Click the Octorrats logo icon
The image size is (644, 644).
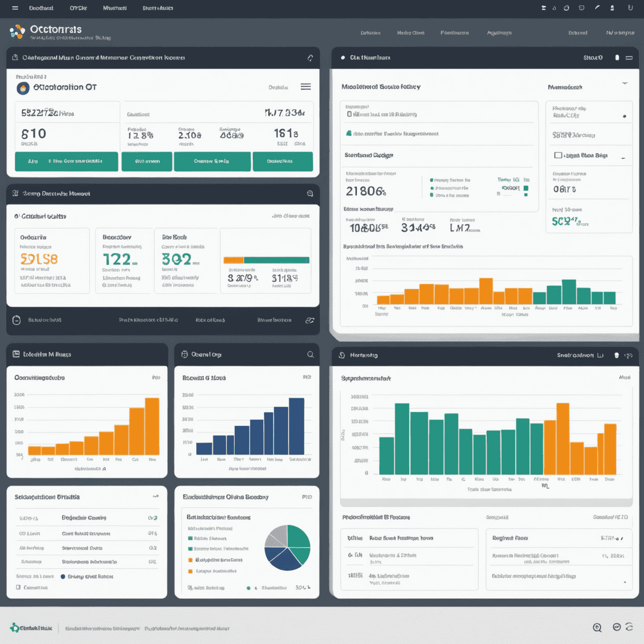pos(17,31)
